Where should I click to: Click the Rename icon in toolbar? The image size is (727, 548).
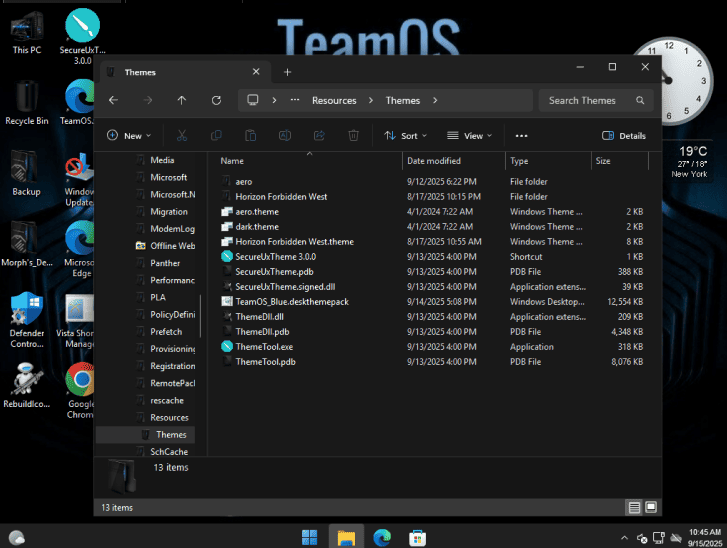285,135
